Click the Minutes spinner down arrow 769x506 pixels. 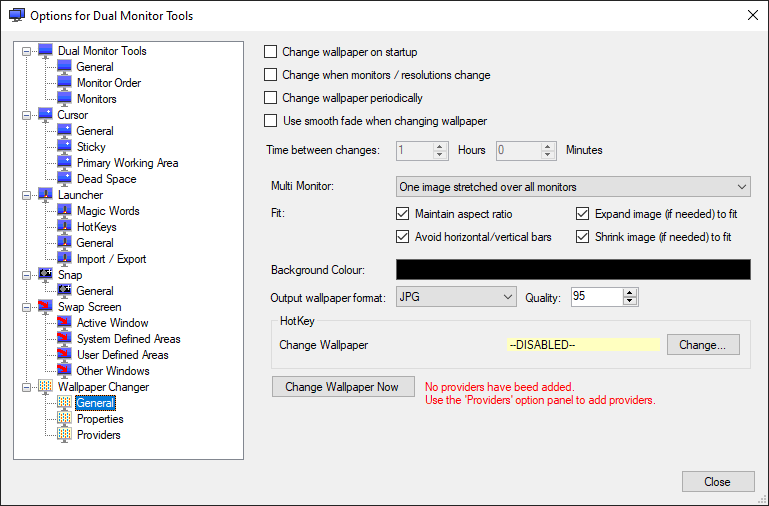click(x=548, y=154)
